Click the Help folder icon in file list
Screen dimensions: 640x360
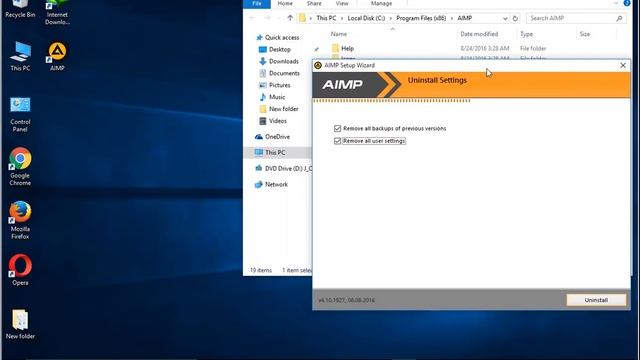(336, 48)
